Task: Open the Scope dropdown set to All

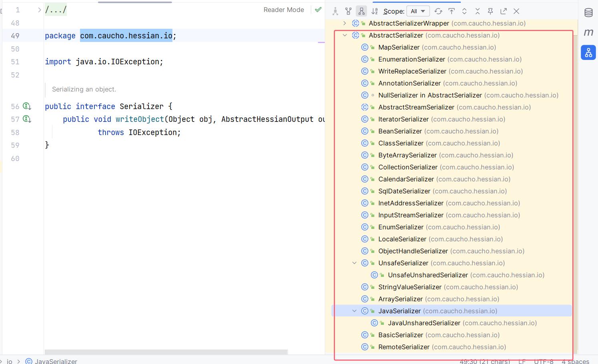Action: pyautogui.click(x=418, y=11)
